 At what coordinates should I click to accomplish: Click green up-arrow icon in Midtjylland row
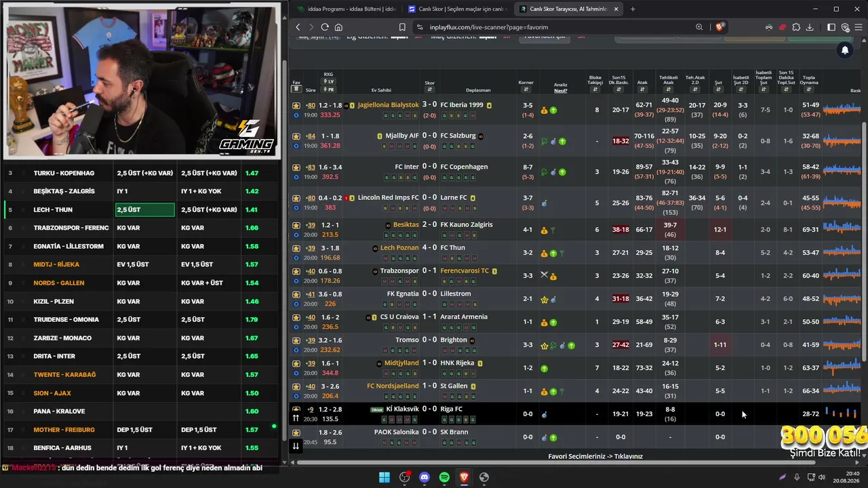pyautogui.click(x=544, y=368)
